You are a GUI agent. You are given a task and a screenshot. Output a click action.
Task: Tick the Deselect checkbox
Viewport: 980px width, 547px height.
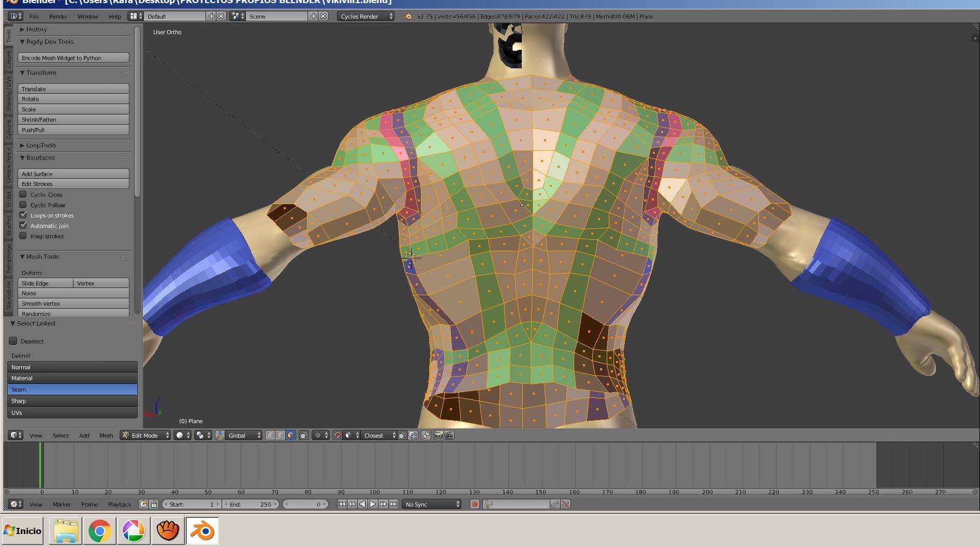[13, 341]
